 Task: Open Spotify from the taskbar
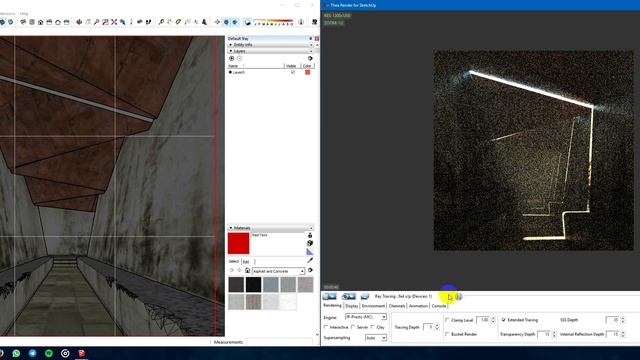[x=49, y=353]
